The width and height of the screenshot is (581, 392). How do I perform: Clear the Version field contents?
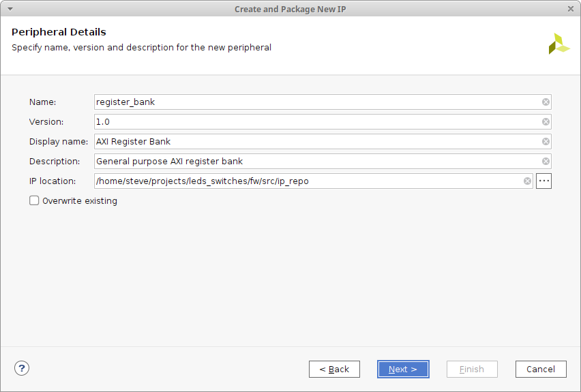(x=546, y=122)
